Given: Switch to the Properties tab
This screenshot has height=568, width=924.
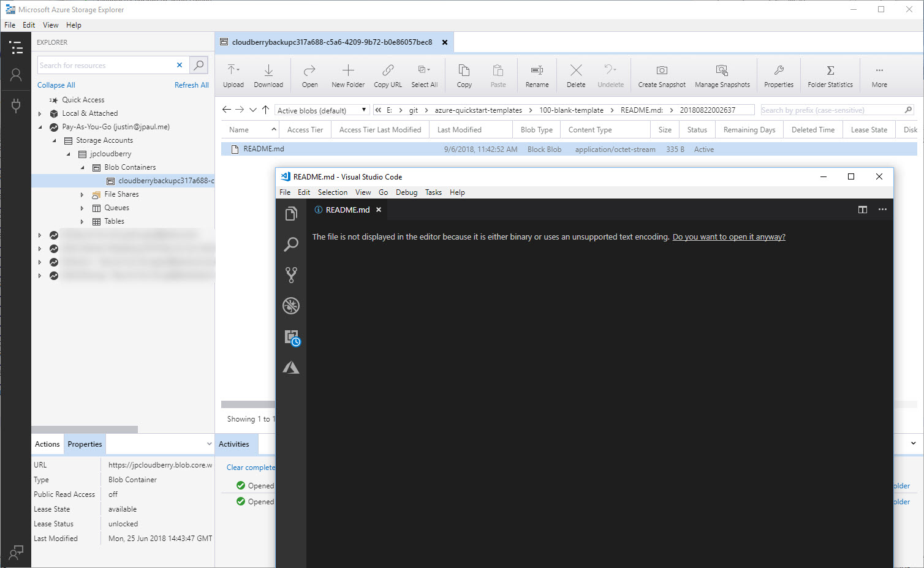Looking at the screenshot, I should (x=85, y=444).
